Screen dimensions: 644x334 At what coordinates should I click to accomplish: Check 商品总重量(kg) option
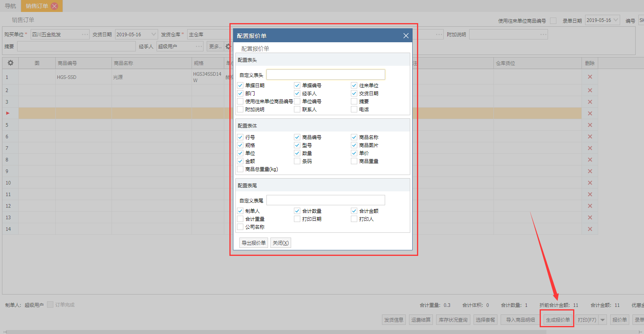(240, 169)
